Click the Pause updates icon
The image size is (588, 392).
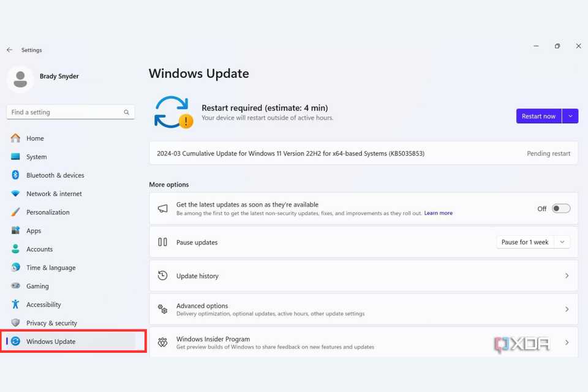tap(163, 242)
